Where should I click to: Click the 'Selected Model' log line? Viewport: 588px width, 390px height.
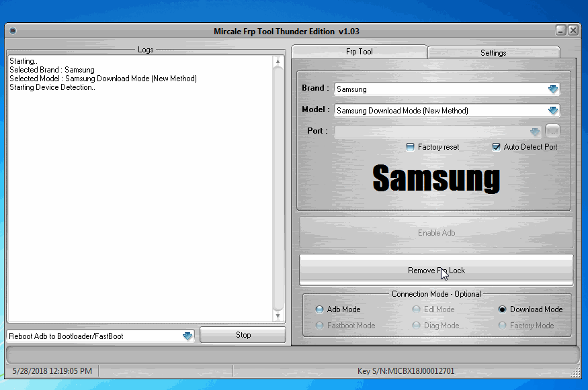pyautogui.click(x=103, y=79)
